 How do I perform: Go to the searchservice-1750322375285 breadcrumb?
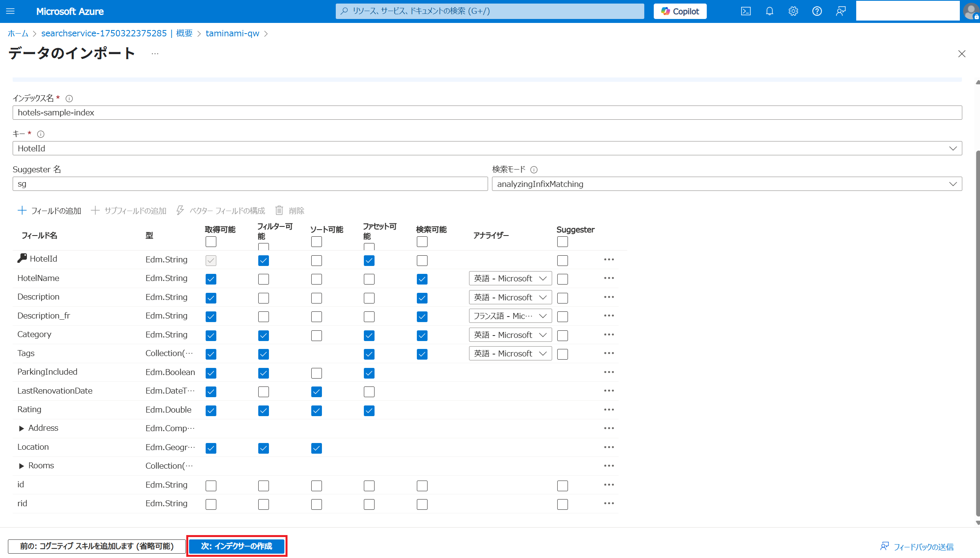104,34
